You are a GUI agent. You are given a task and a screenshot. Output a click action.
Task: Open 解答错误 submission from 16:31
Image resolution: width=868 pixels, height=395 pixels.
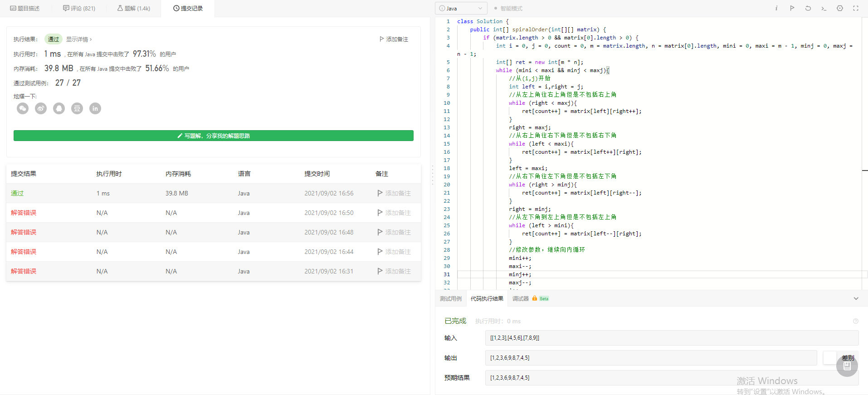click(x=24, y=271)
